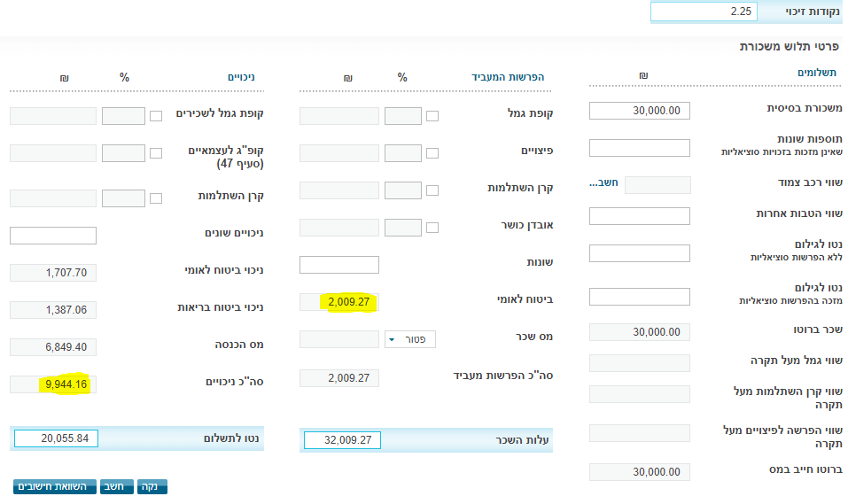Screen dimensions: 848x504
Task: Click the שווי גמל מעל תקרה field
Action: 639,363
